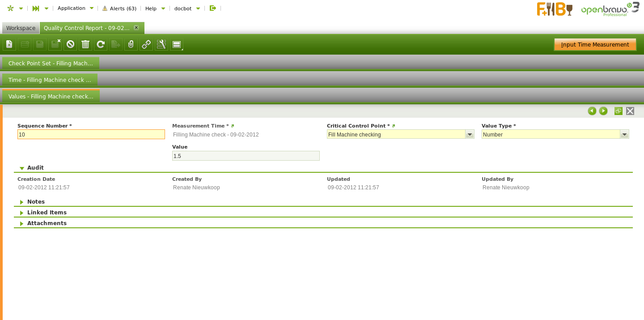Delete the record using the trash icon
This screenshot has width=644, height=320.
click(85, 44)
